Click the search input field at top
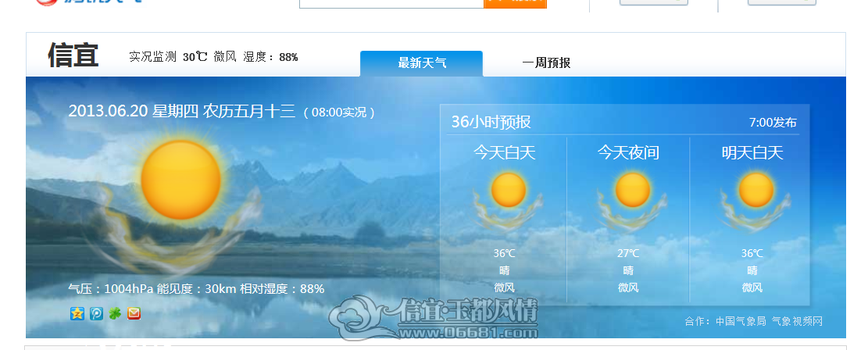 [x=391, y=3]
